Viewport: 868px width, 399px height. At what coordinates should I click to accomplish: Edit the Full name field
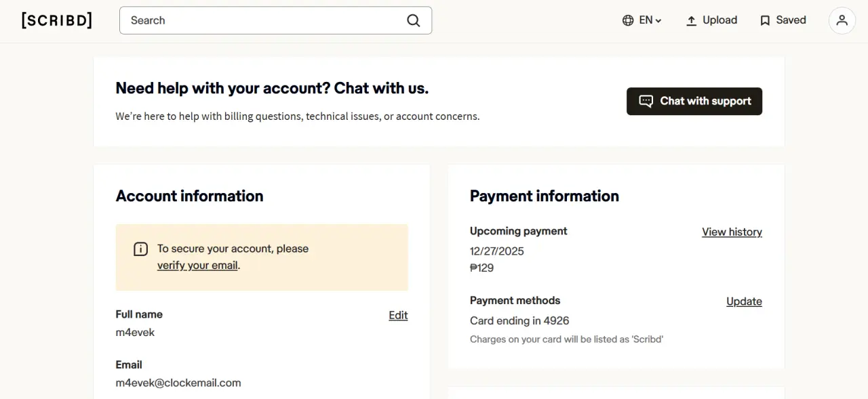(x=398, y=315)
